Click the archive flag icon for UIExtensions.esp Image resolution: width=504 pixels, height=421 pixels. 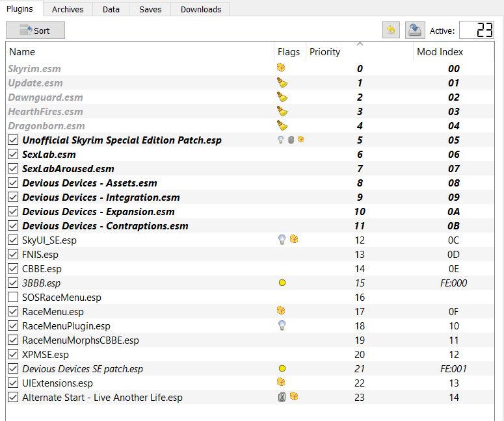pyautogui.click(x=281, y=382)
